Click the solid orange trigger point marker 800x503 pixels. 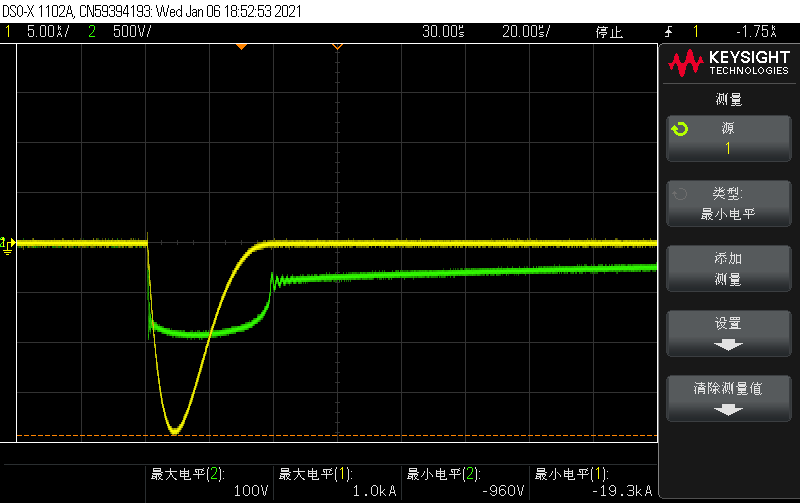click(x=240, y=47)
